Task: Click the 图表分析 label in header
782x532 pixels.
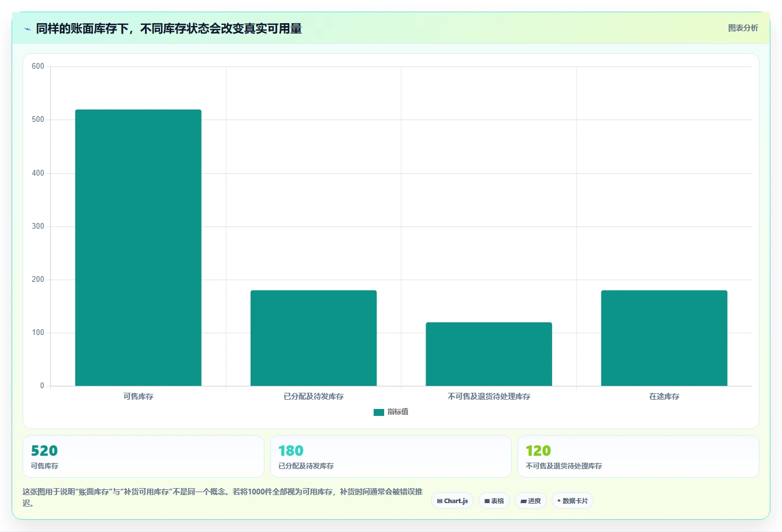Action: click(x=743, y=28)
